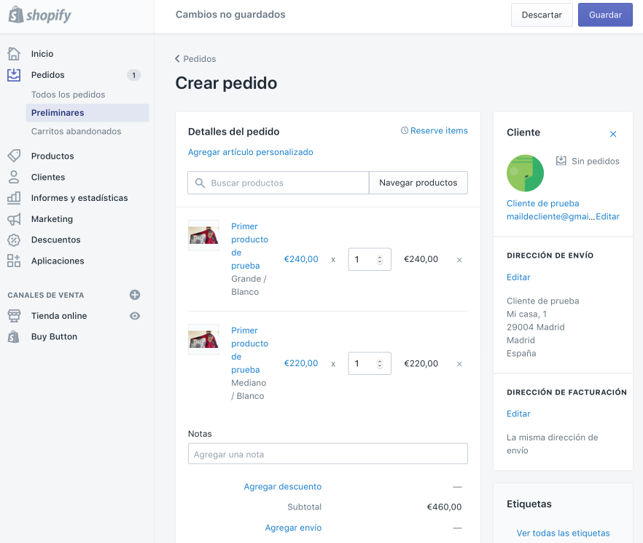Open the Aplicaciones section

pyautogui.click(x=57, y=261)
